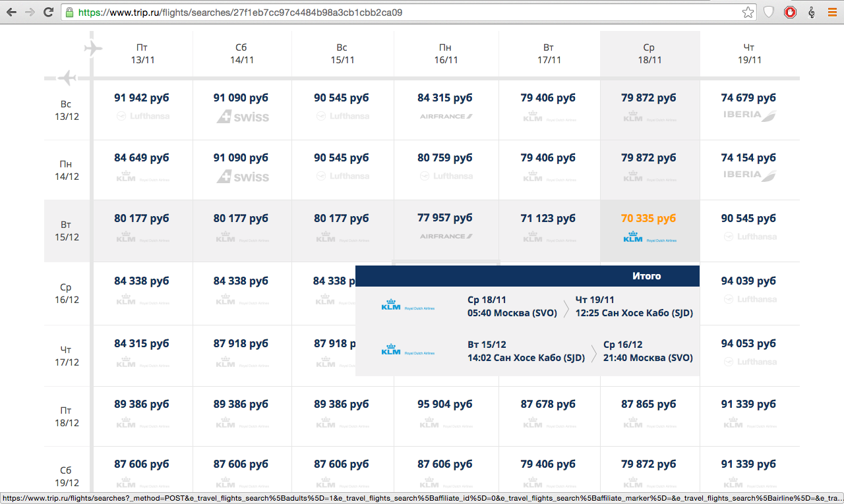The width and height of the screenshot is (844, 504).
Task: Select the Пт 13/11 departure column header
Action: 142,53
